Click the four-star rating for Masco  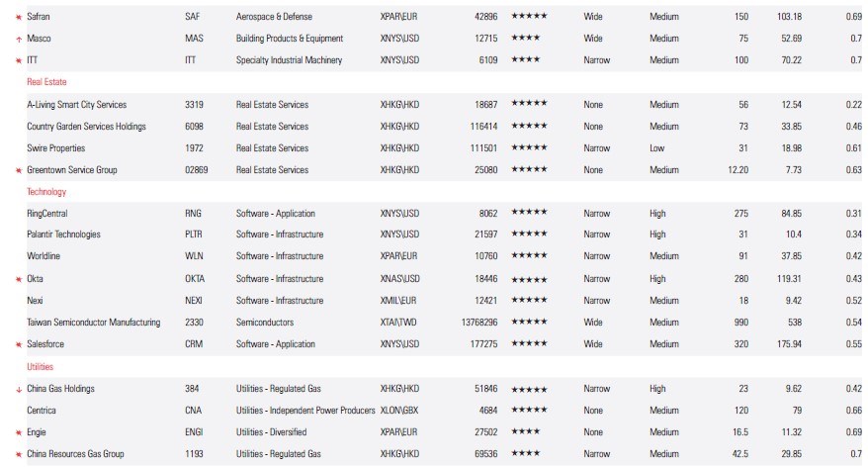525,39
